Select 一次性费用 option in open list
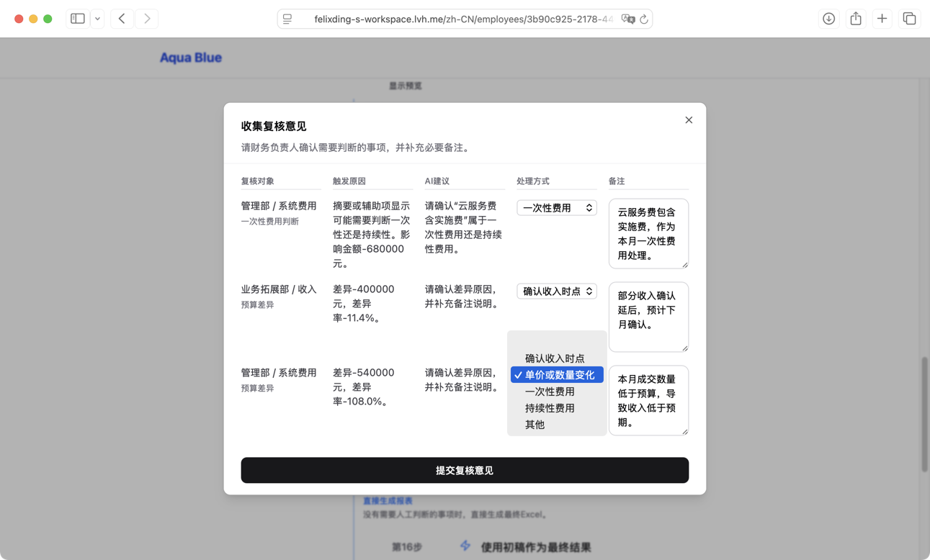The width and height of the screenshot is (930, 560). pos(557,392)
